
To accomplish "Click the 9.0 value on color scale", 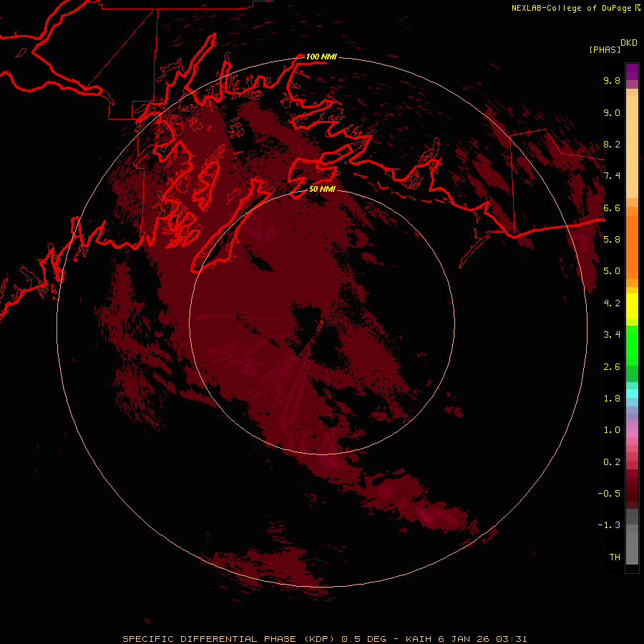I will (x=612, y=112).
